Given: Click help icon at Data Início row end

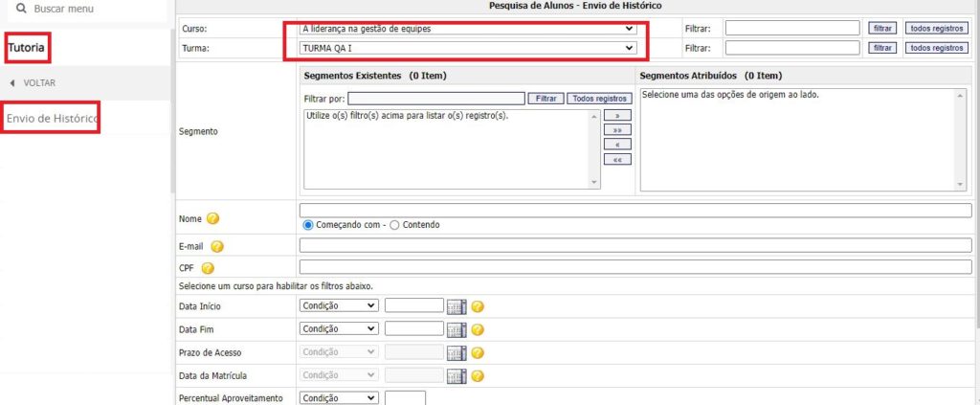Looking at the screenshot, I should (x=478, y=306).
